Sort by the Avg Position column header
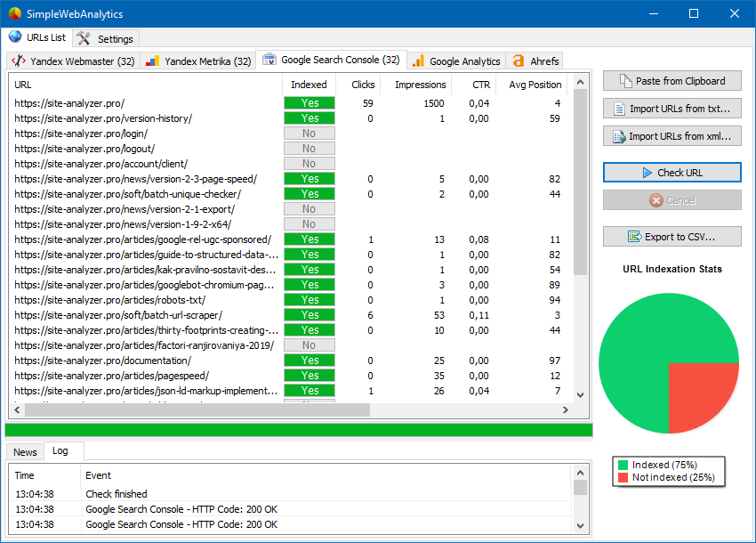This screenshot has height=543, width=756. click(x=535, y=85)
